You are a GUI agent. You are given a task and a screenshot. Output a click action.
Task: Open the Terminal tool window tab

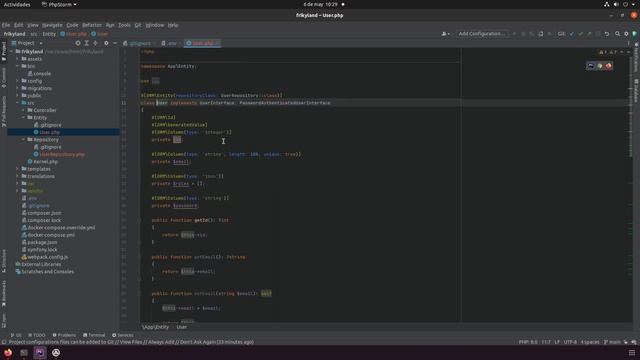(94, 335)
